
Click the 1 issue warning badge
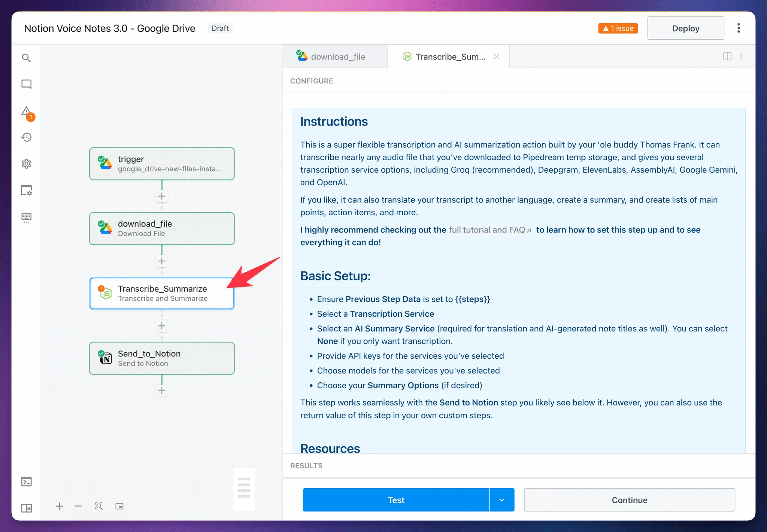618,28
